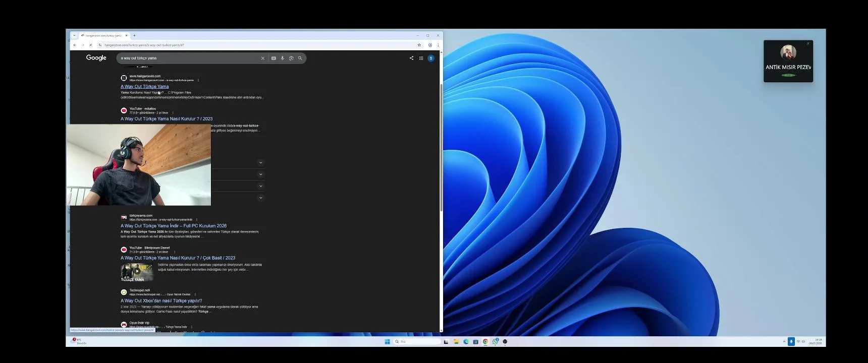Image resolution: width=868 pixels, height=363 pixels.
Task: Open "A Way Out Xbox'dan nasıl Türkçe yapılır?"
Action: [x=161, y=301]
